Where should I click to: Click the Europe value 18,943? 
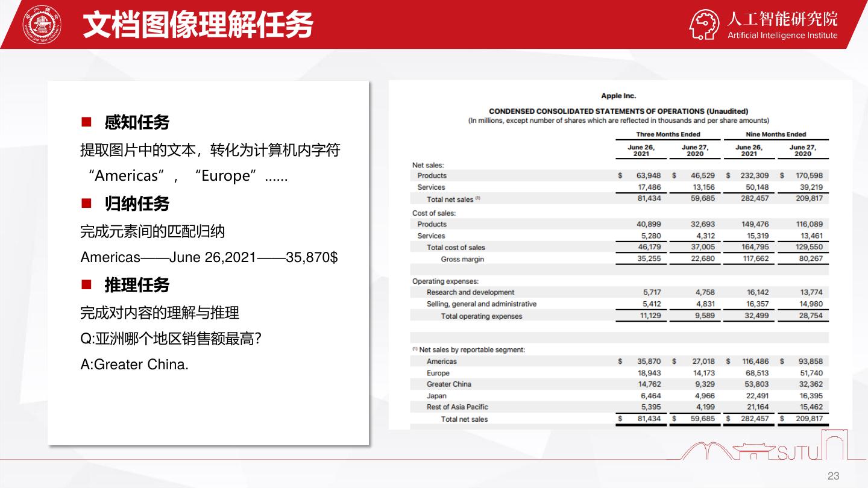click(650, 373)
